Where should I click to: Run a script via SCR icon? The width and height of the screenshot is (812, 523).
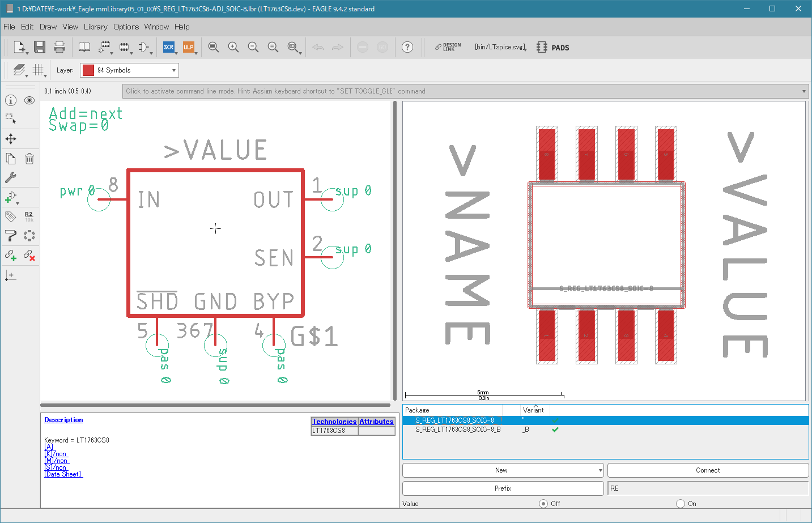[169, 47]
